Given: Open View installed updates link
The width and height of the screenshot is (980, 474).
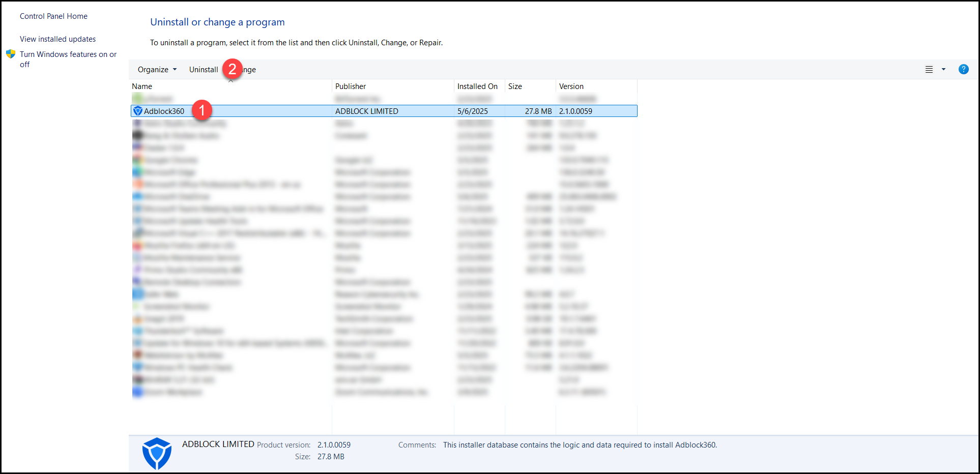Looking at the screenshot, I should (x=57, y=39).
